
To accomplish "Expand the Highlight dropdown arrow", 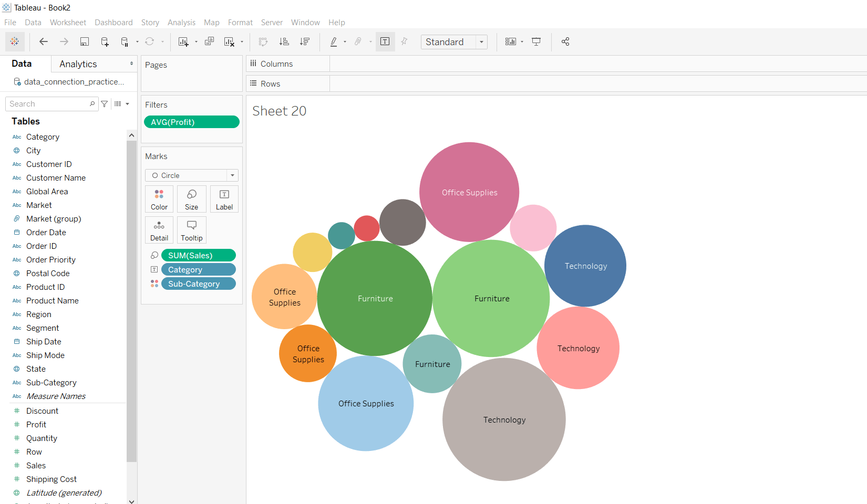I will click(345, 42).
